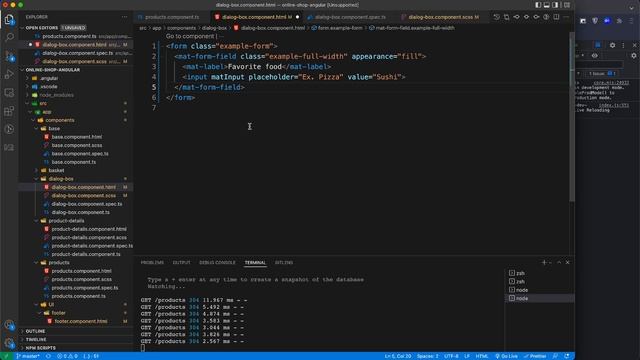Click open changes icon in editor toolbar
Screen dimensions: 640x360
point(507,17)
